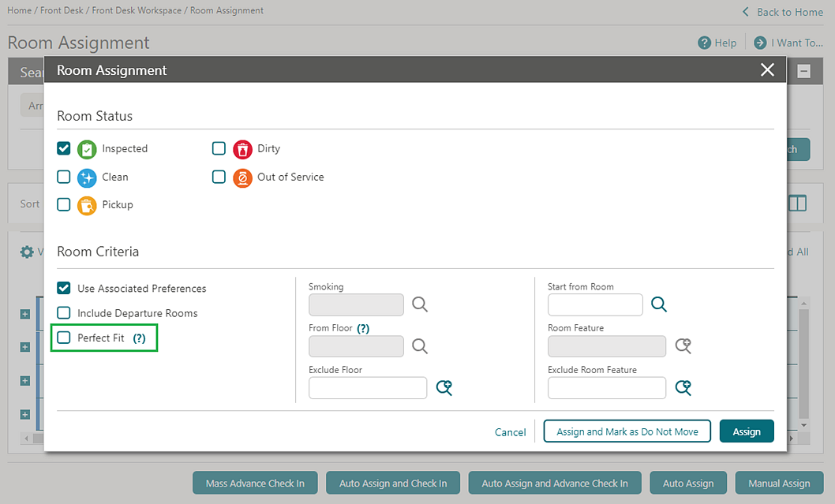Screen dimensions: 835x504
Task: Open Front Desk breadcrumb link
Action: pos(62,10)
